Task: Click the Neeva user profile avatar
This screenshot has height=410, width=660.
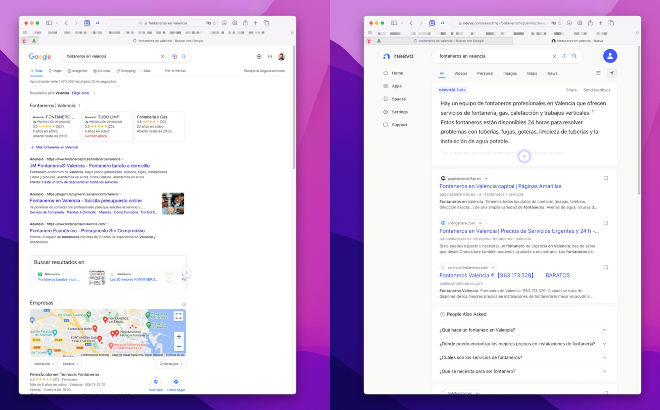Action: tap(611, 57)
